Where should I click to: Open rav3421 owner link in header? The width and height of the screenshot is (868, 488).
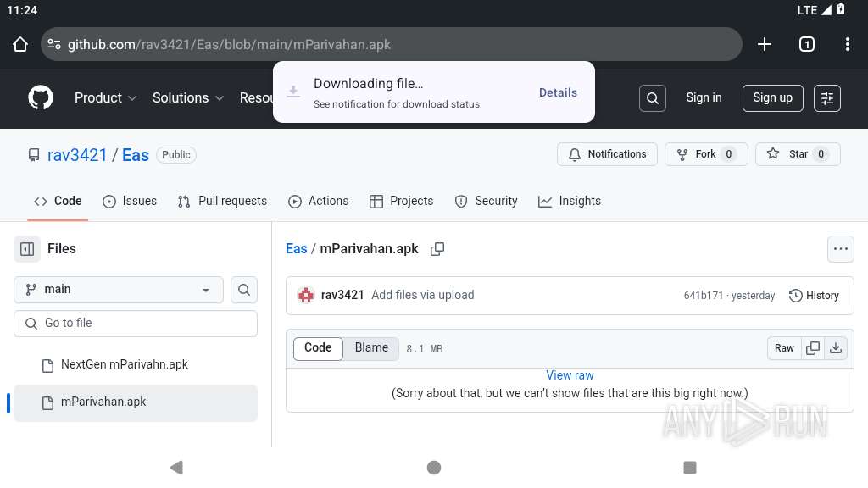coord(77,155)
